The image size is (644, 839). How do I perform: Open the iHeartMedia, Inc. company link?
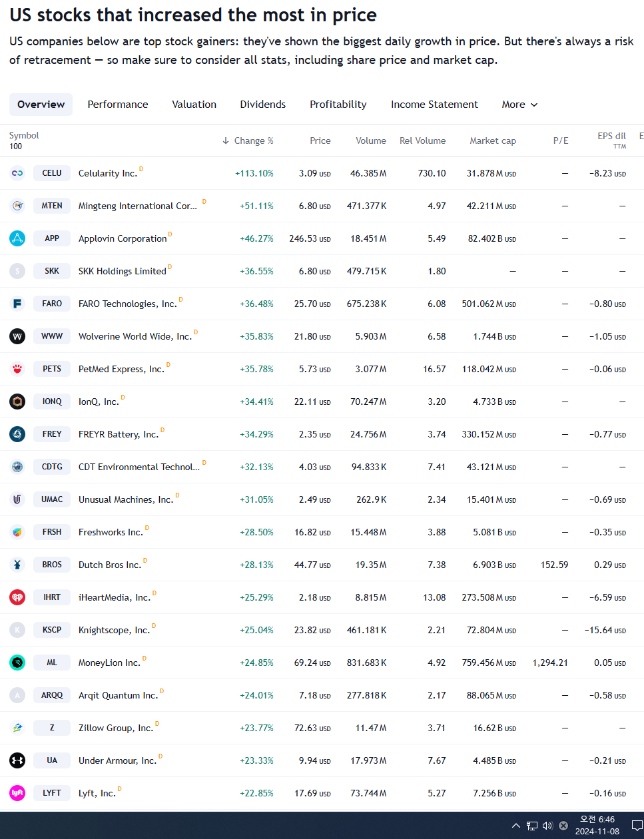115,597
